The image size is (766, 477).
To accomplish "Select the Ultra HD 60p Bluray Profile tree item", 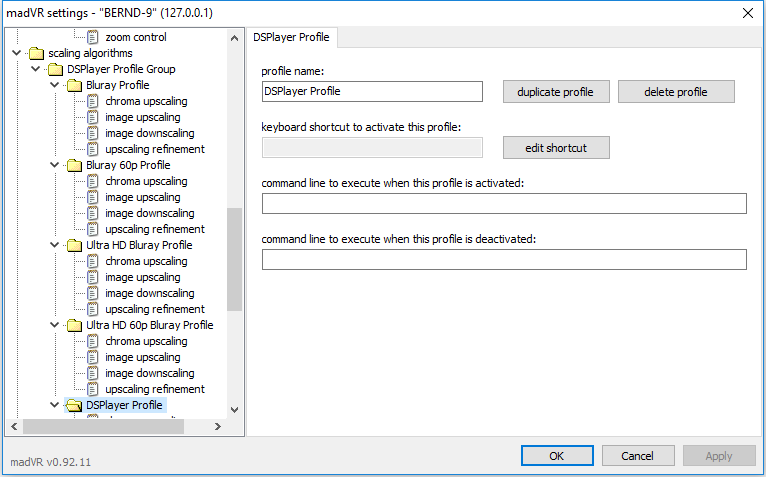I will [x=150, y=325].
